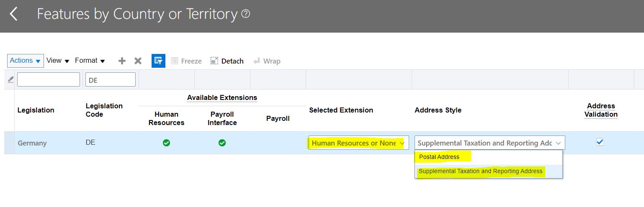Click Germany's Payroll Interface green check icon
The image size is (644, 207).
[x=222, y=143]
